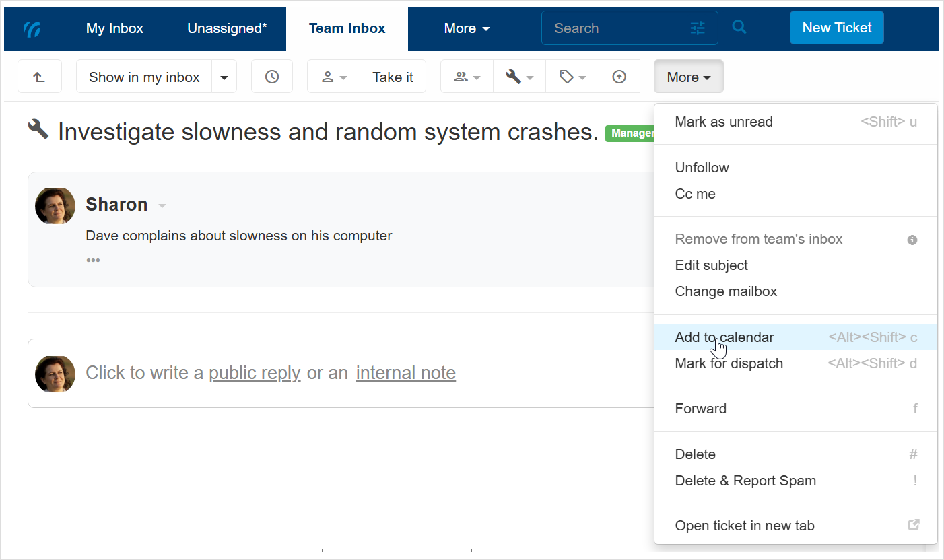Screen dimensions: 944x560
Task: Click the app logo in the header
Action: pyautogui.click(x=32, y=29)
